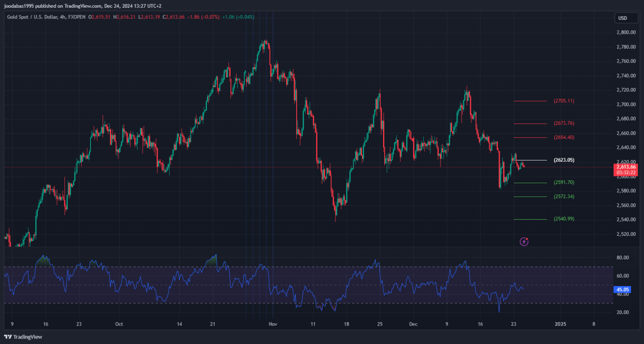Image resolution: width=644 pixels, height=344 pixels.
Task: Click the 18 date label on the time axis
Action: coord(346,324)
